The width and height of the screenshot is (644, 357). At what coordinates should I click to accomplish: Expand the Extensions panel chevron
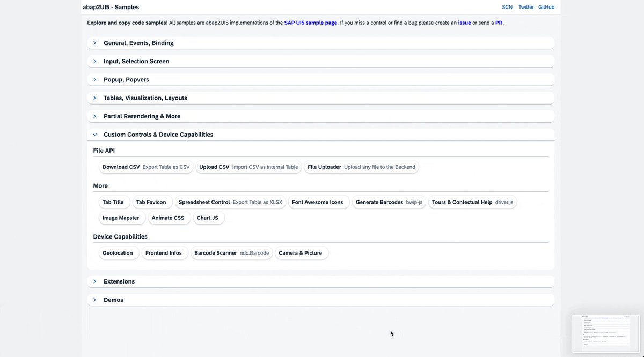[94, 281]
